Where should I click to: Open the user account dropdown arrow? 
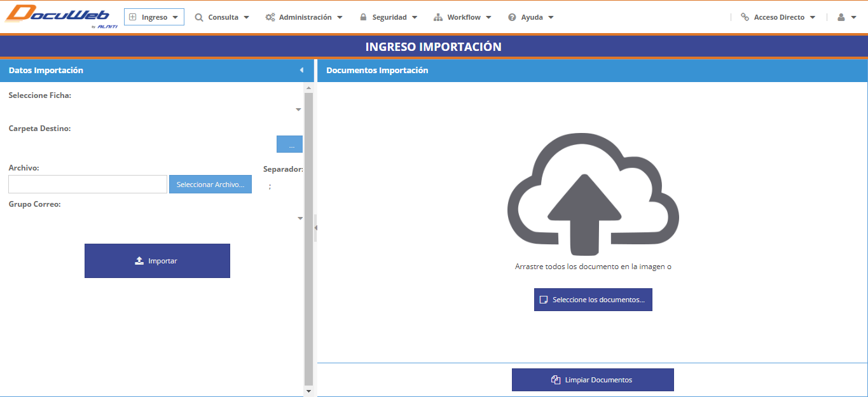(854, 17)
